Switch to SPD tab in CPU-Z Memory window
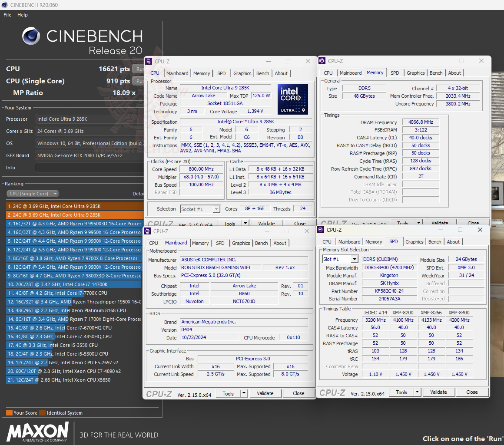This screenshot has width=504, height=445. pos(395,73)
